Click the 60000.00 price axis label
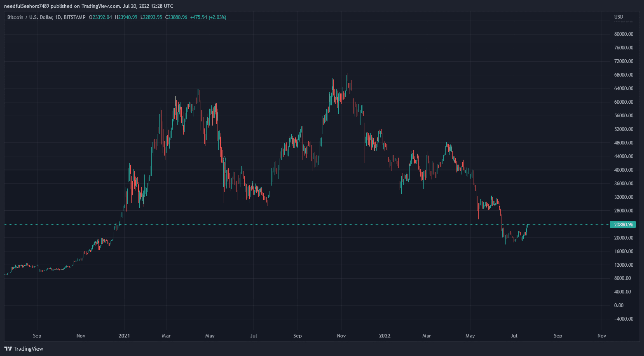644x356 pixels. 623,102
